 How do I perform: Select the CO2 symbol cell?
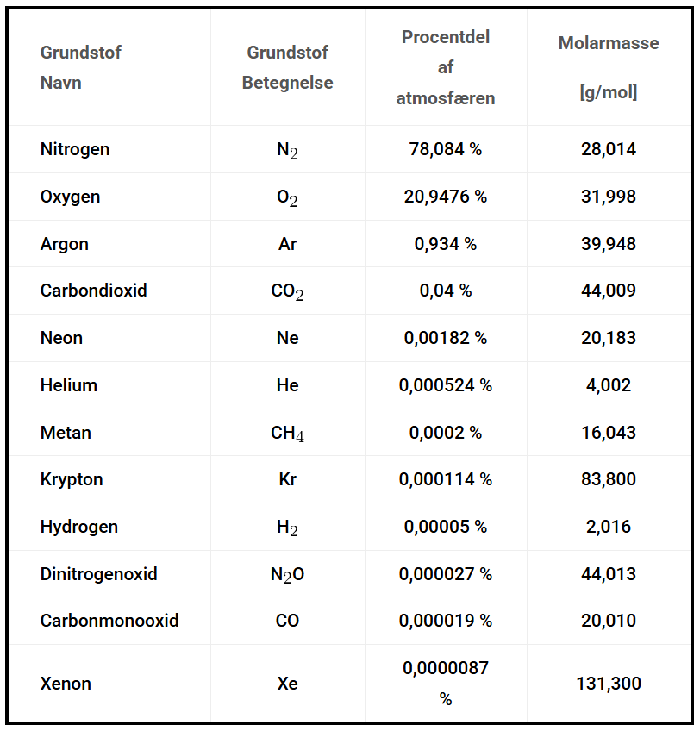[287, 291]
